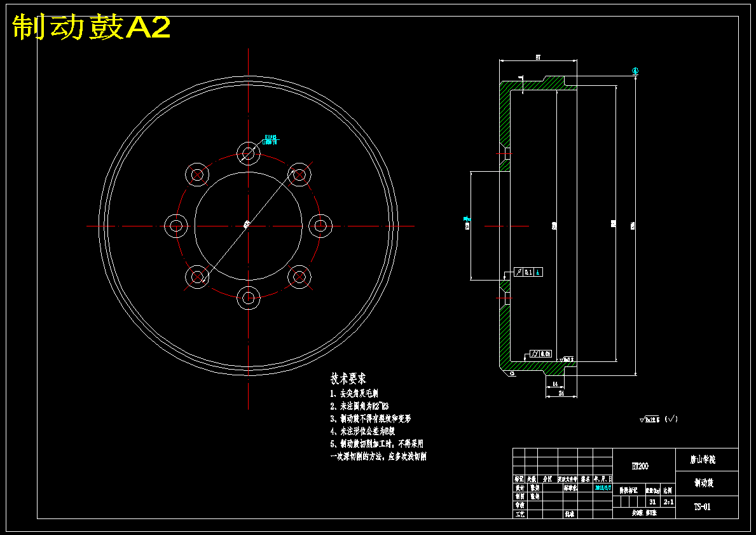The height and width of the screenshot is (535, 756).
Task: Click the note starting '5、制动鼓切削加工时'
Action: pyautogui.click(x=376, y=444)
